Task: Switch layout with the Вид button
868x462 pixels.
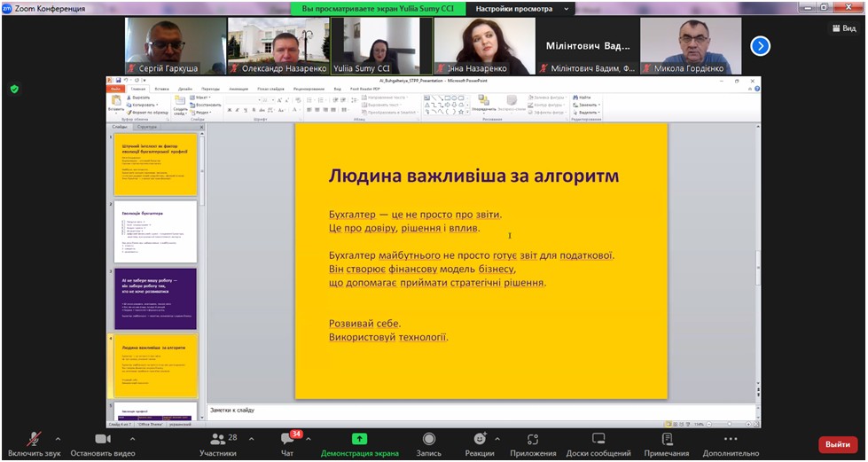Action: pyautogui.click(x=842, y=28)
